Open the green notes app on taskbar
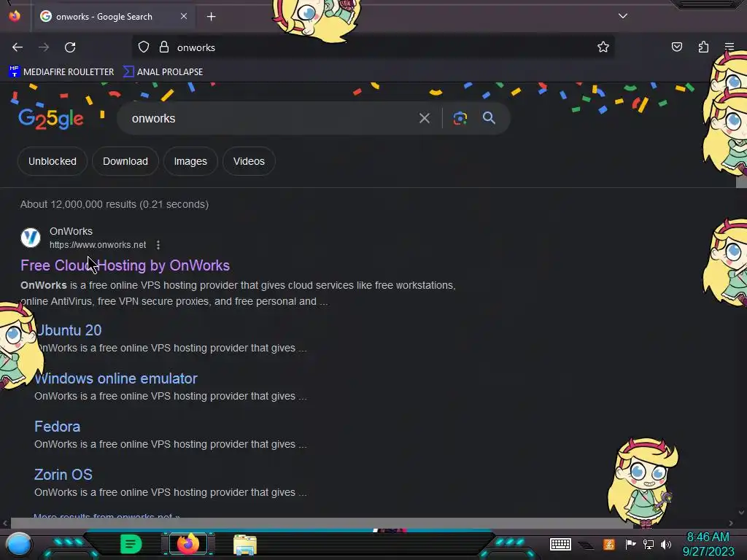This screenshot has width=747, height=560. [131, 544]
